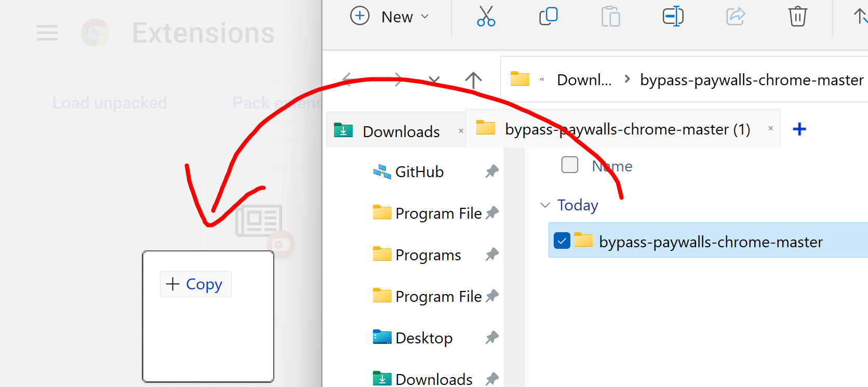Go forward with the Explorer forward arrow

398,80
